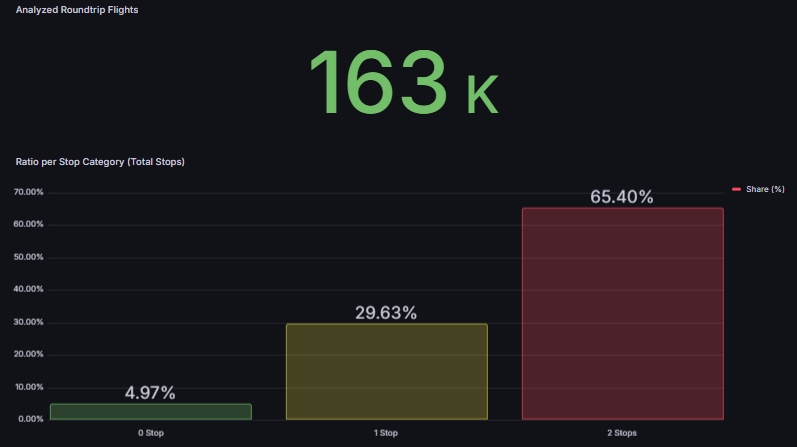
Task: Open the Analyzed Roundtrip Flights panel title
Action: coord(77,9)
